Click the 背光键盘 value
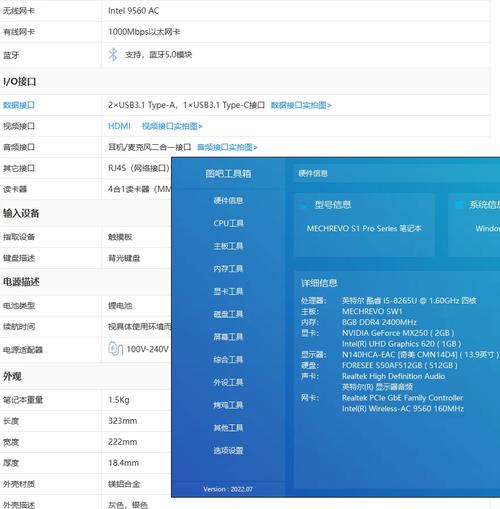Screen dimensions: 500x509 [x=124, y=258]
